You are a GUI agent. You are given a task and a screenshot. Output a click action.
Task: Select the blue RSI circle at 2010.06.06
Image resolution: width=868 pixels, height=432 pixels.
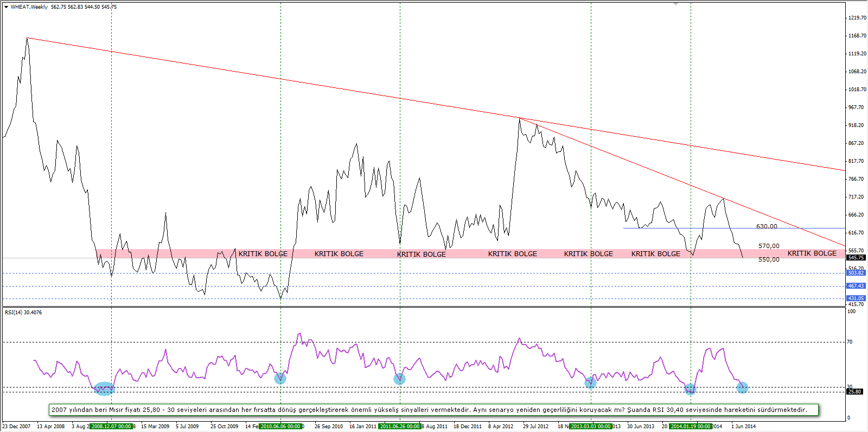click(280, 378)
